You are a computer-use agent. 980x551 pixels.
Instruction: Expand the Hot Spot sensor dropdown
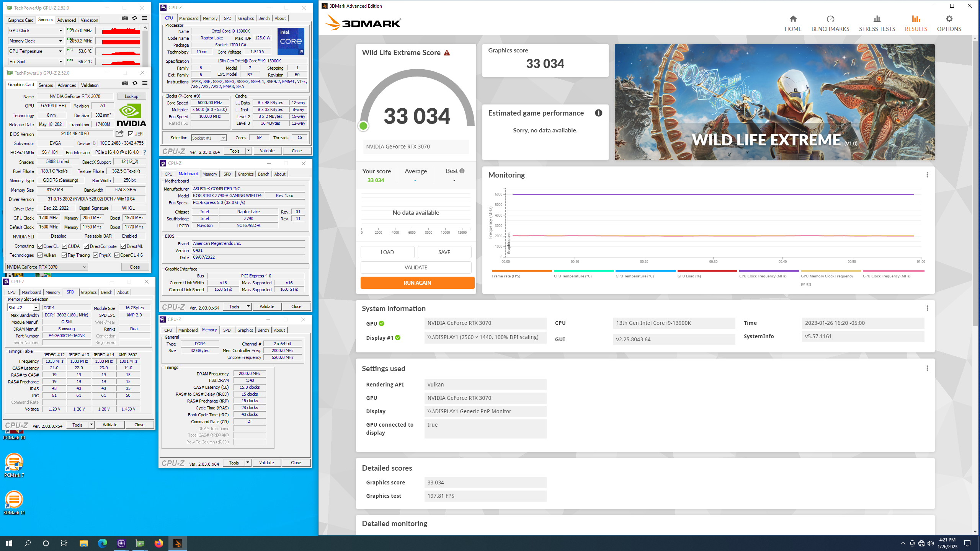[x=60, y=62]
